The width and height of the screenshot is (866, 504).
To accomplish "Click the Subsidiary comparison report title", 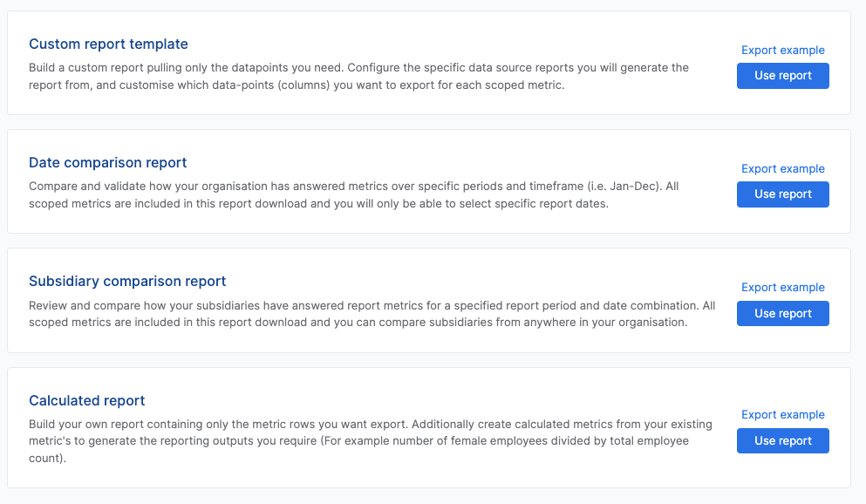I will pyautogui.click(x=127, y=281).
